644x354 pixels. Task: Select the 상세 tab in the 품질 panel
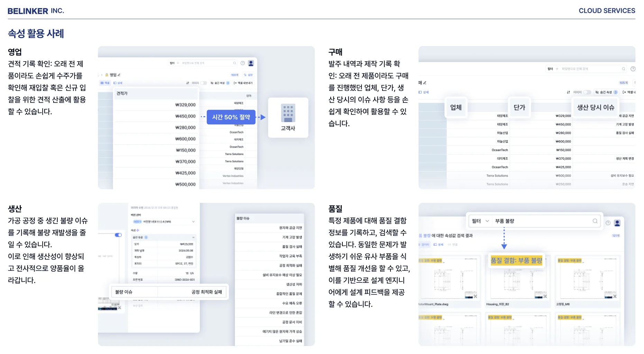[439, 244]
